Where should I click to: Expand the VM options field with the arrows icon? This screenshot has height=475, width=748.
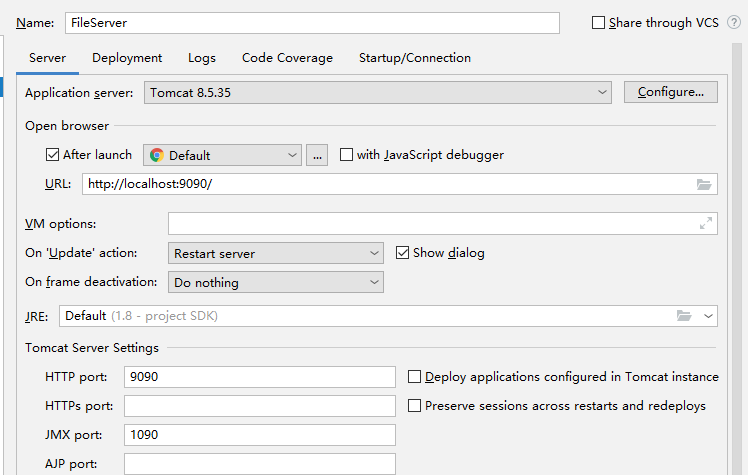click(x=706, y=223)
